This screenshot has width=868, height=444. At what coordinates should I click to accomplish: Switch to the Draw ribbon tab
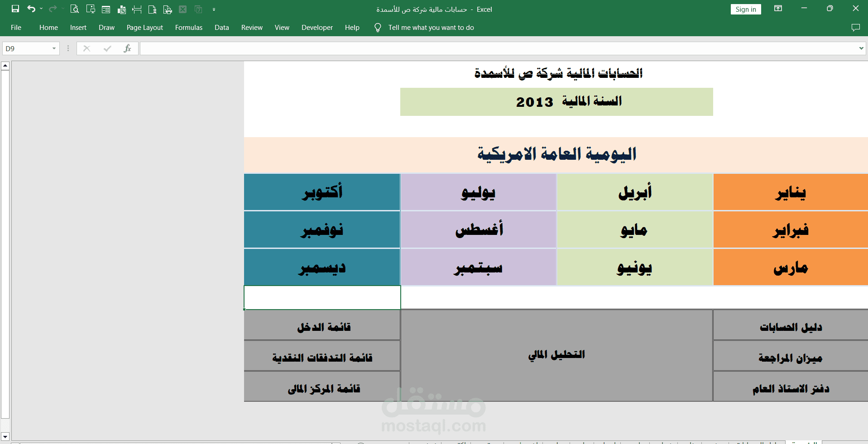pyautogui.click(x=106, y=28)
